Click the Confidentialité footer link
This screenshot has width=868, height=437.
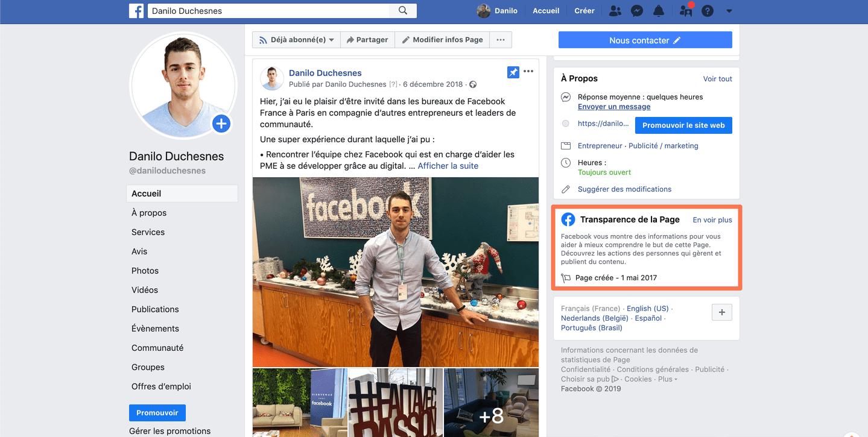586,369
